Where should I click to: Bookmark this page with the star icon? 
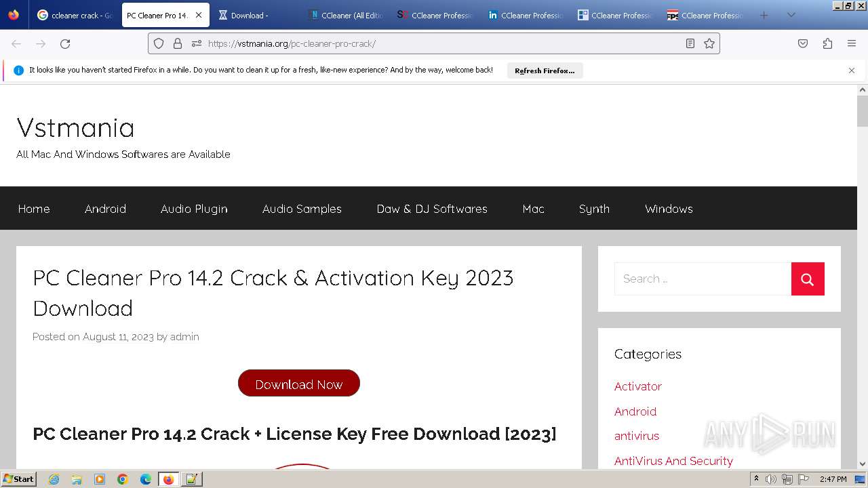(709, 43)
